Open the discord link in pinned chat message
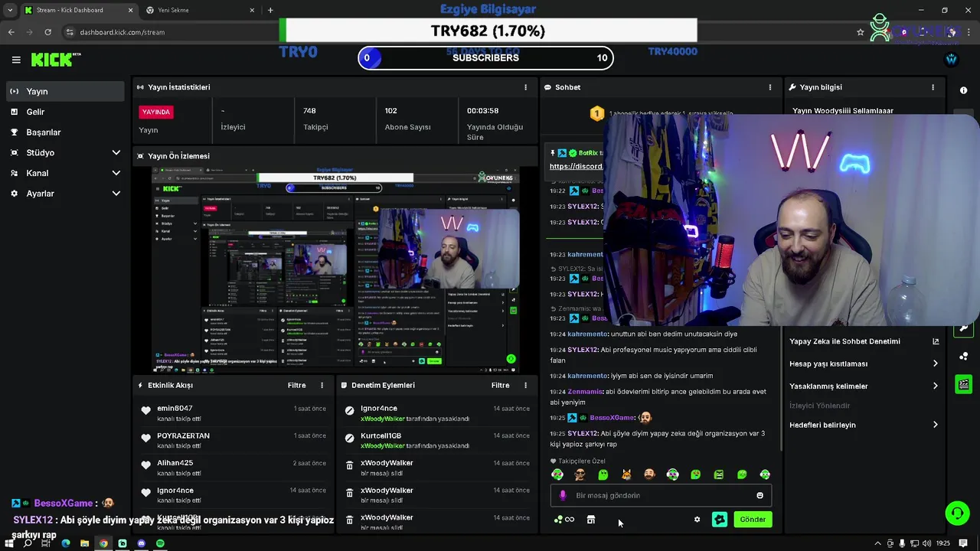Viewport: 980px width, 551px height. pyautogui.click(x=577, y=166)
